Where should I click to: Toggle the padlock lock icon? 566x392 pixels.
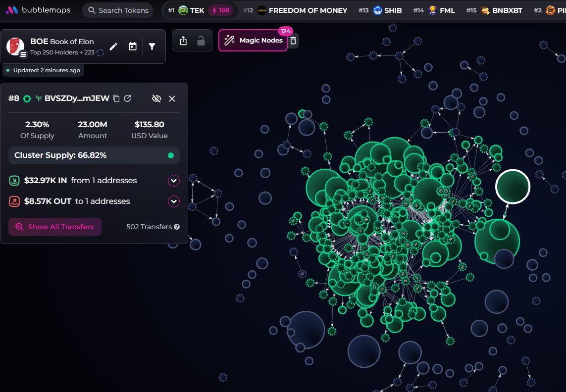[x=201, y=41]
